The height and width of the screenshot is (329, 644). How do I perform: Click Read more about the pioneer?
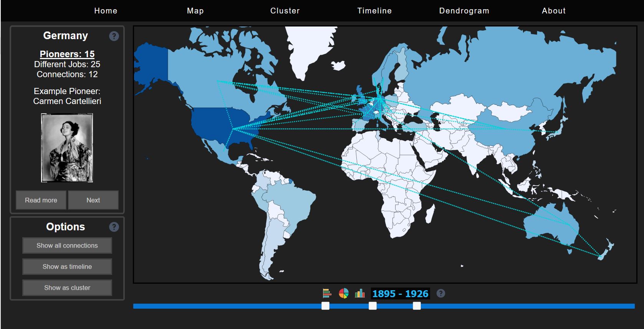(41, 200)
